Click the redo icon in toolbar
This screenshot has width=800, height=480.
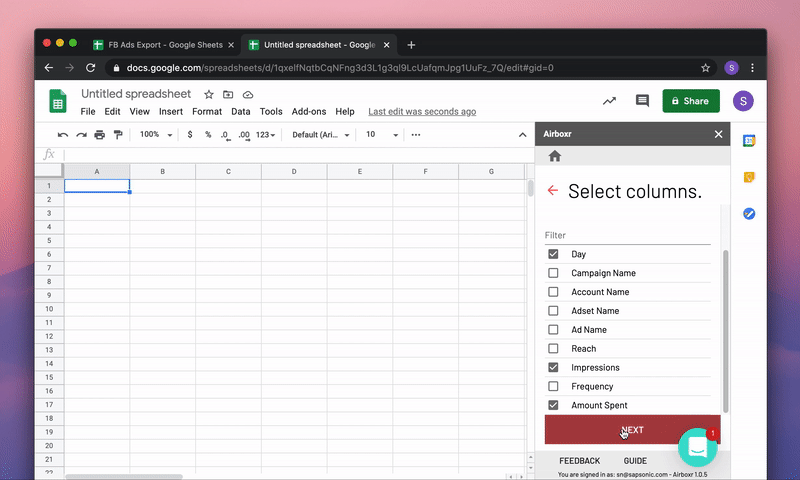[x=81, y=135]
